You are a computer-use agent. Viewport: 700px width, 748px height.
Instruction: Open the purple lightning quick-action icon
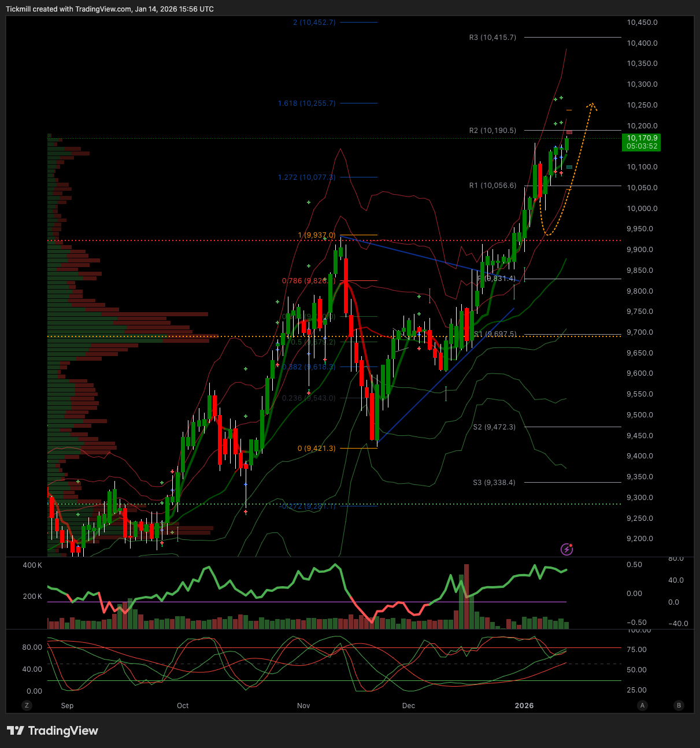click(x=566, y=550)
